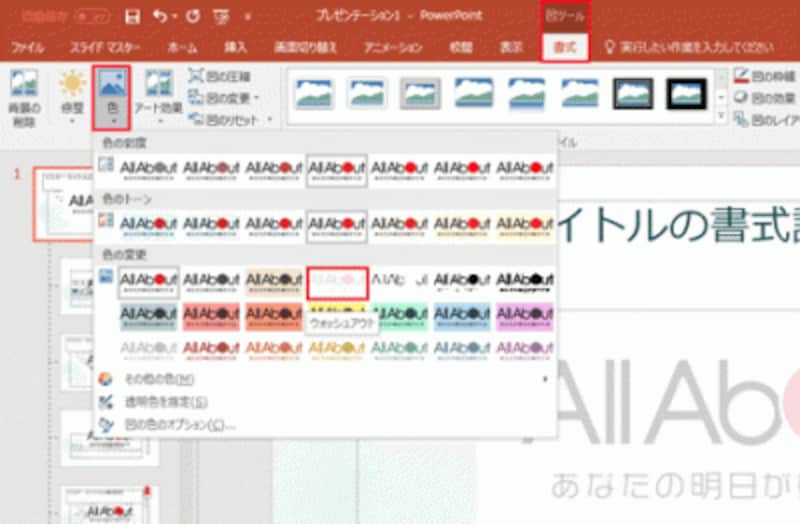Open the Undo history dropdown arrow
Screen dimensions: 800x524
pos(174,17)
